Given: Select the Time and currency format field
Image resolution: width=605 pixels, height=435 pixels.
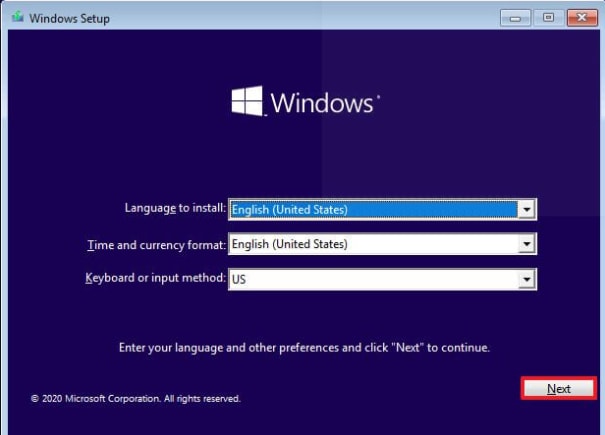Looking at the screenshot, I should pyautogui.click(x=382, y=244).
